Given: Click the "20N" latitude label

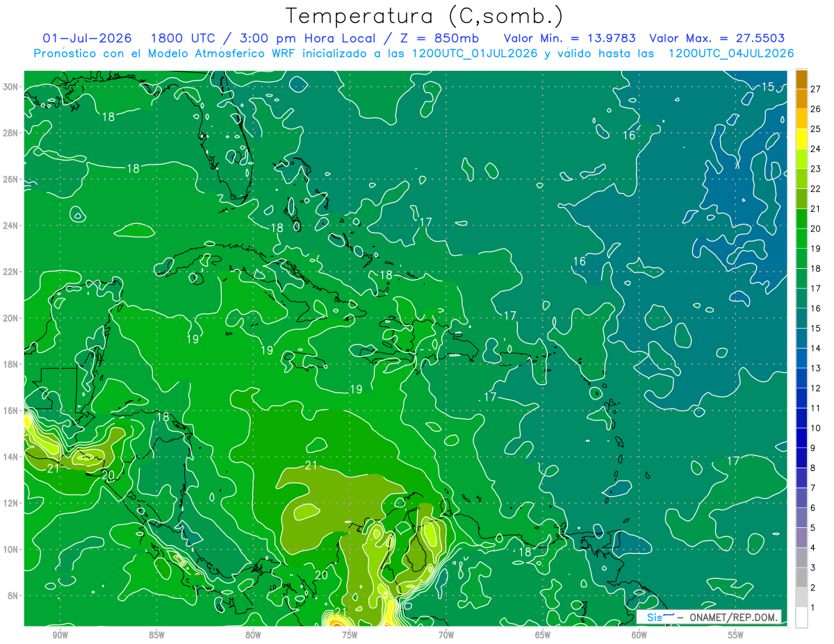Looking at the screenshot, I should (x=12, y=318).
